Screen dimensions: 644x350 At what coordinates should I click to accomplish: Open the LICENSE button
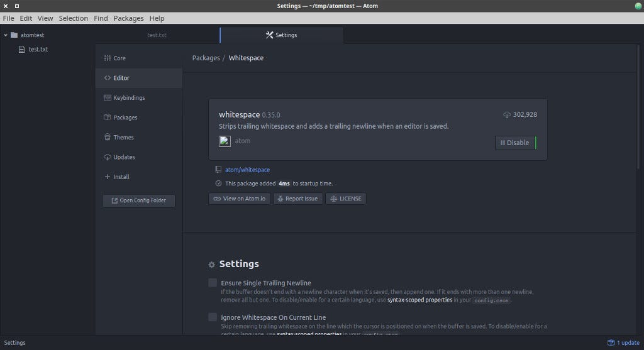(x=346, y=199)
